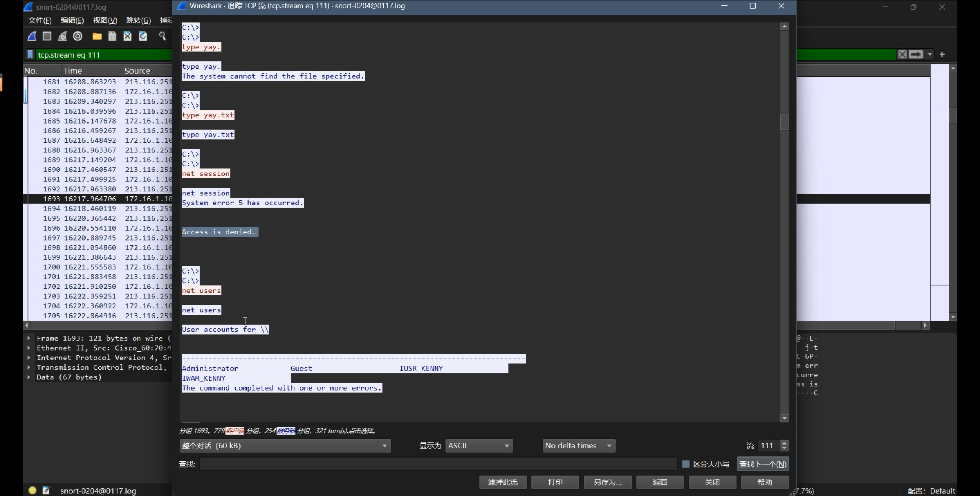Click the 滤掉此流 button

pos(503,482)
